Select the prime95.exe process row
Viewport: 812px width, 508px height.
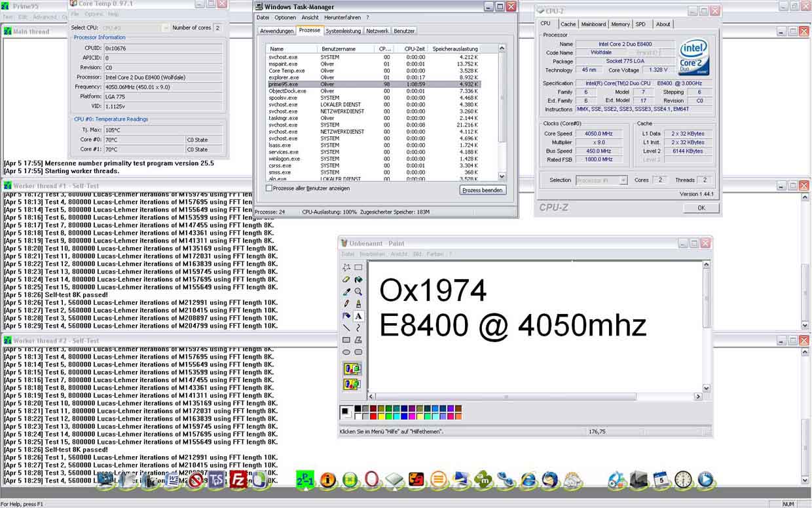coord(374,84)
